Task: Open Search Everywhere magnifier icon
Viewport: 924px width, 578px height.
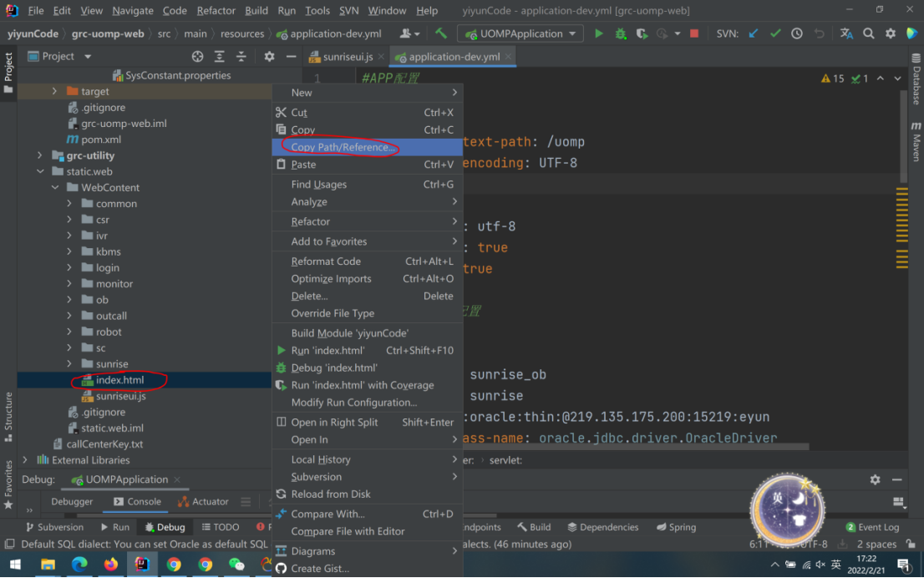Action: 869,33
